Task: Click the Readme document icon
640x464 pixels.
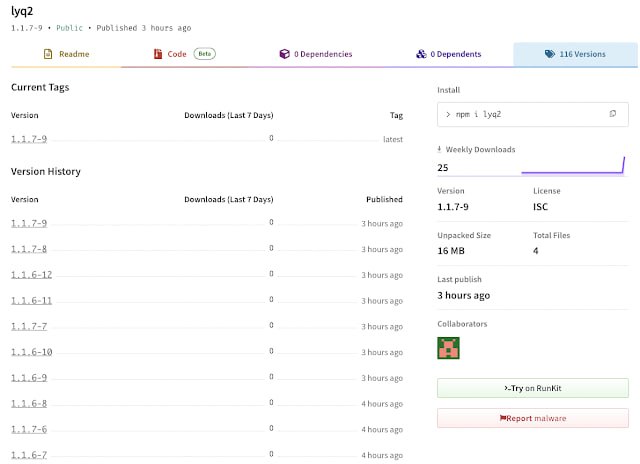Action: (48, 54)
